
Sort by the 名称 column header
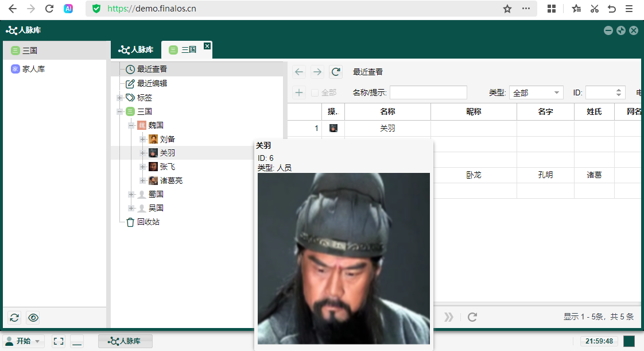(x=387, y=111)
